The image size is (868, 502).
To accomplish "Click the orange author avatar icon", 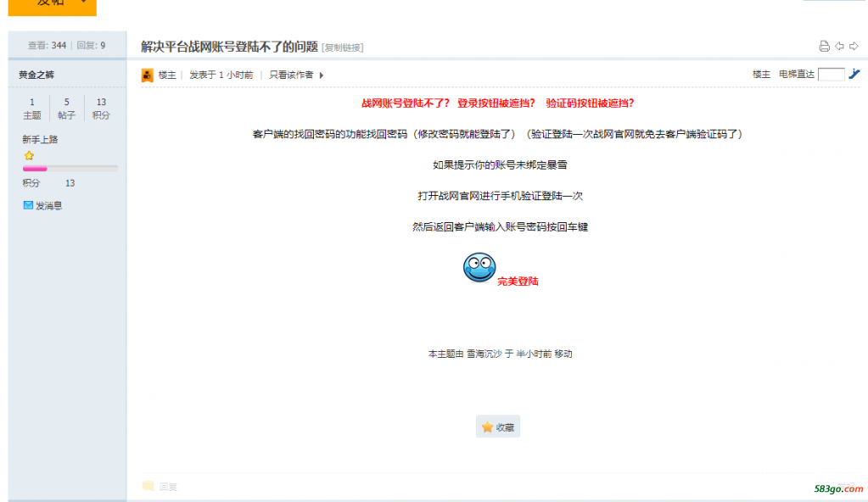I will 148,75.
